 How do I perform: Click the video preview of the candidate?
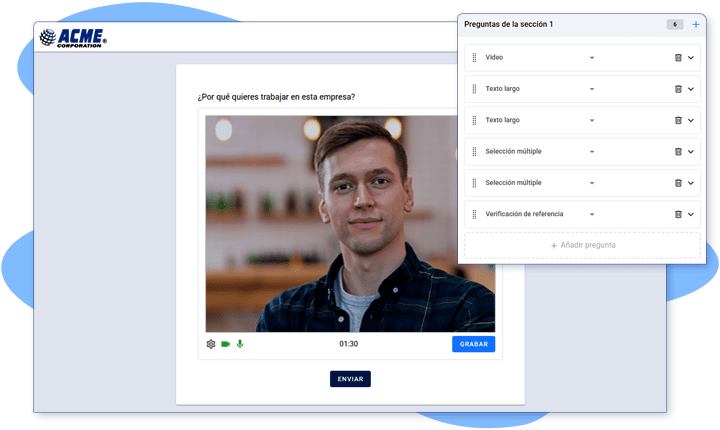(x=350, y=223)
